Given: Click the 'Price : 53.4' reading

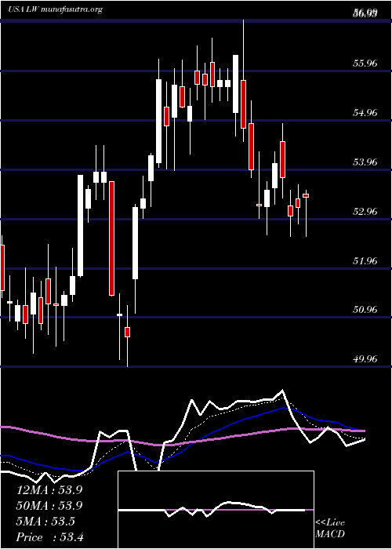Looking at the screenshot, I should (49, 537).
